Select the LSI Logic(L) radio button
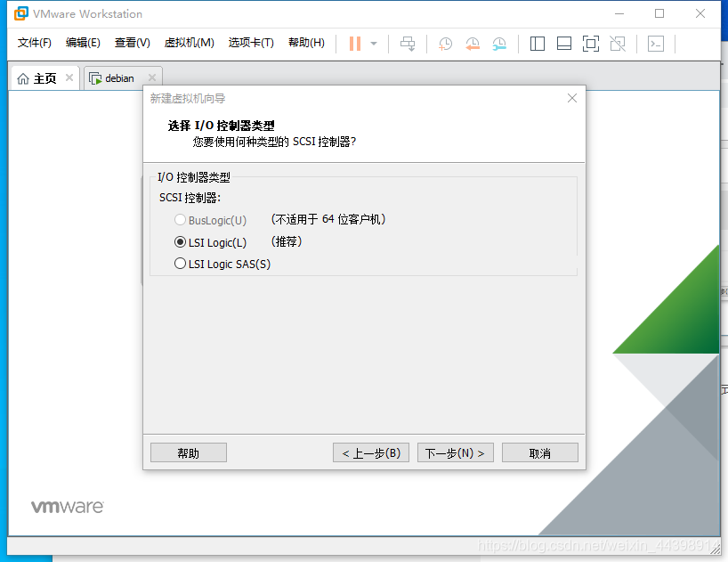 pos(180,242)
